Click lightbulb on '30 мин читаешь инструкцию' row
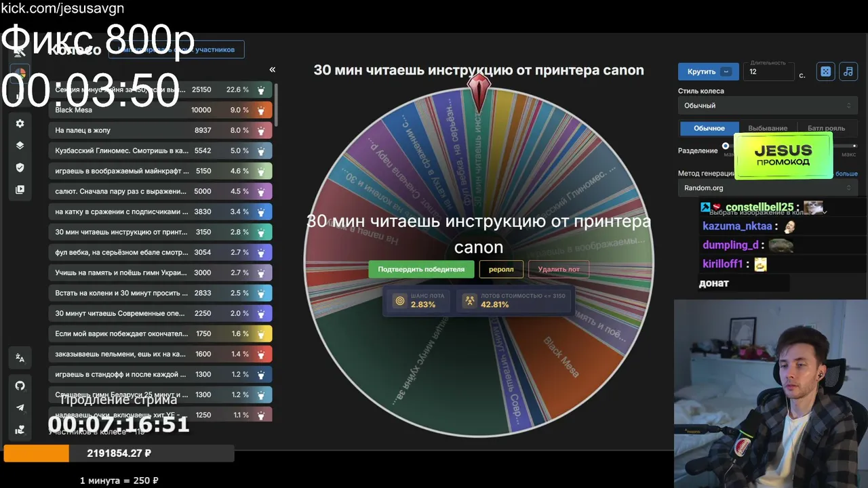 [261, 232]
